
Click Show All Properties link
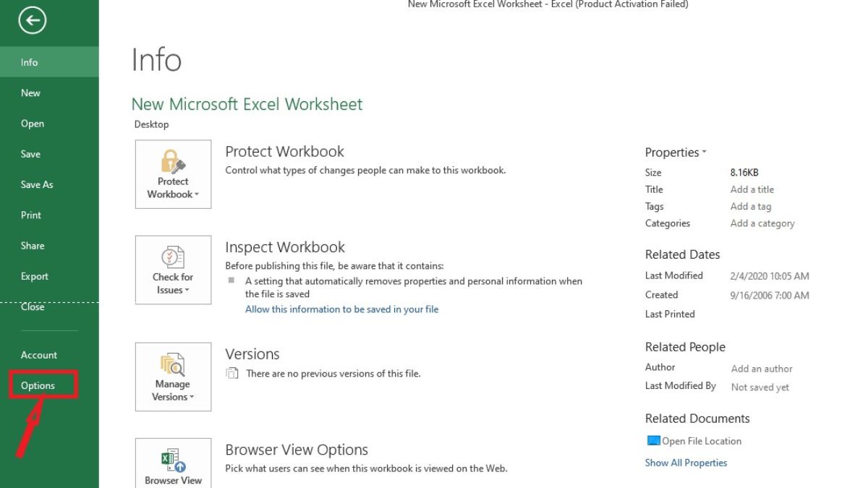pos(686,463)
